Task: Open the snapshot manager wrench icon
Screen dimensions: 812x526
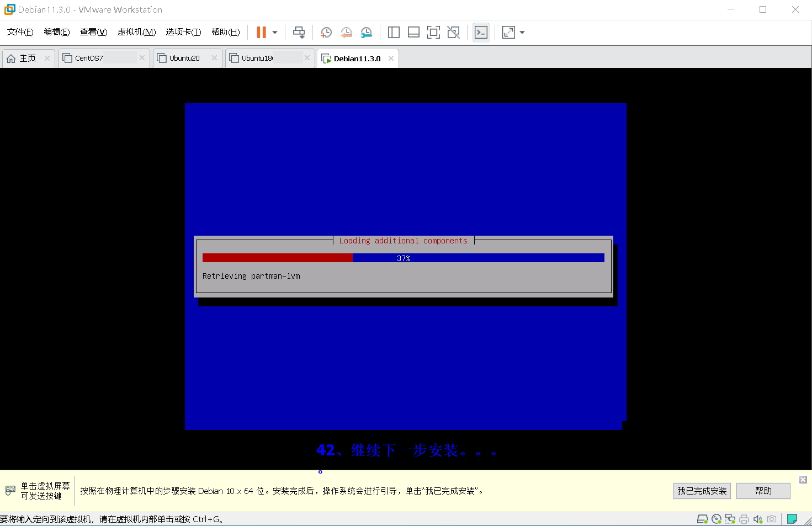Action: click(x=366, y=33)
